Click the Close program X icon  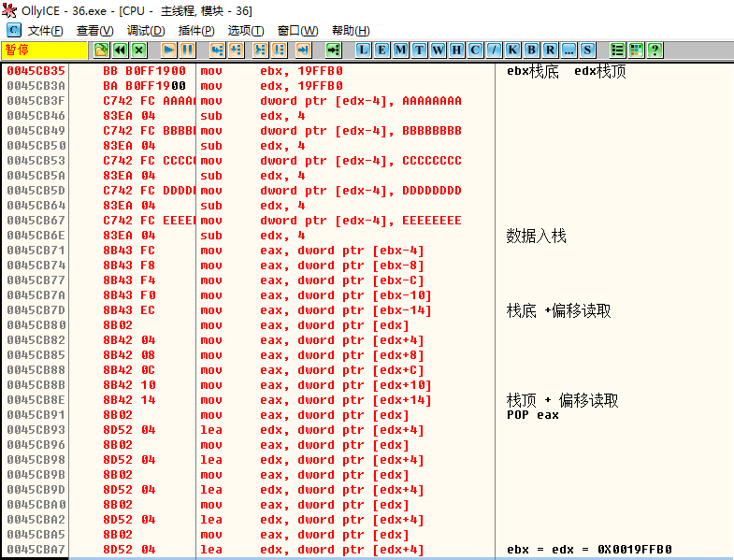coord(138,50)
